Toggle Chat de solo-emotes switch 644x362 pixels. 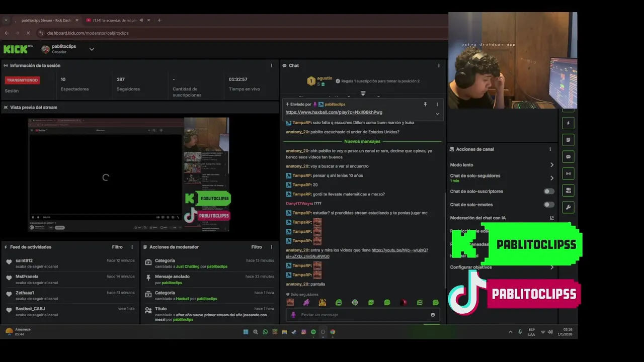point(549,205)
